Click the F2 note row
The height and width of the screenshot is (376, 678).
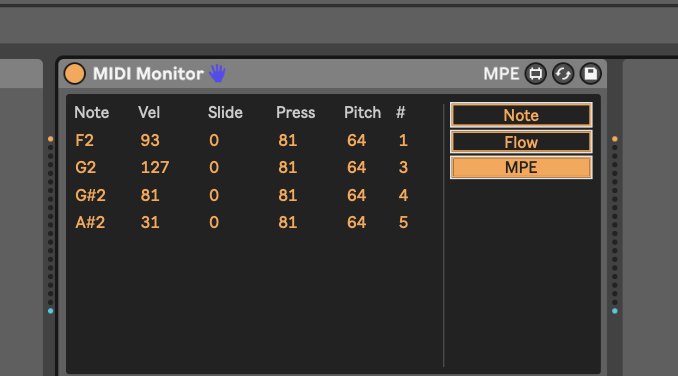[241, 140]
